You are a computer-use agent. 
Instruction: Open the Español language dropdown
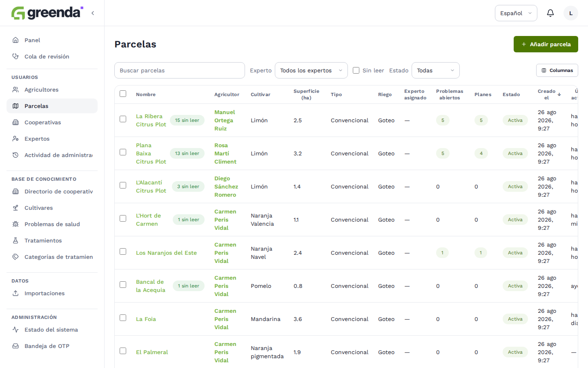point(516,13)
